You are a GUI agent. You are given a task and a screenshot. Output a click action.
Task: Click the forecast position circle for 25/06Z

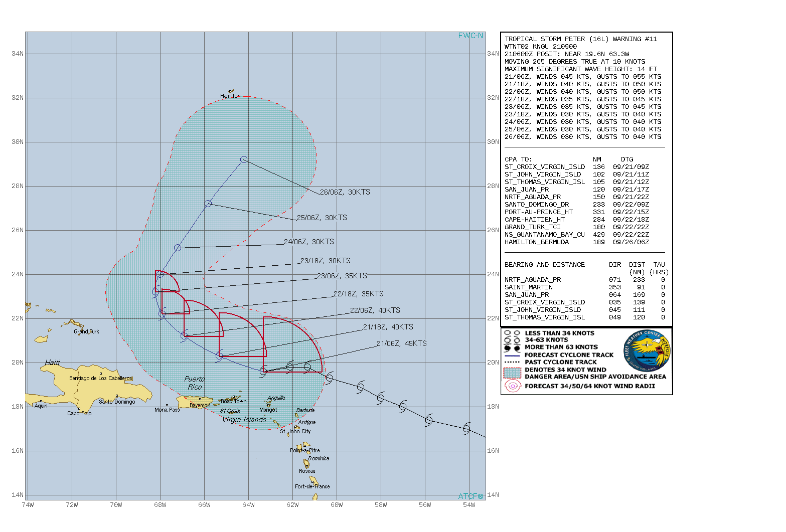click(x=208, y=204)
